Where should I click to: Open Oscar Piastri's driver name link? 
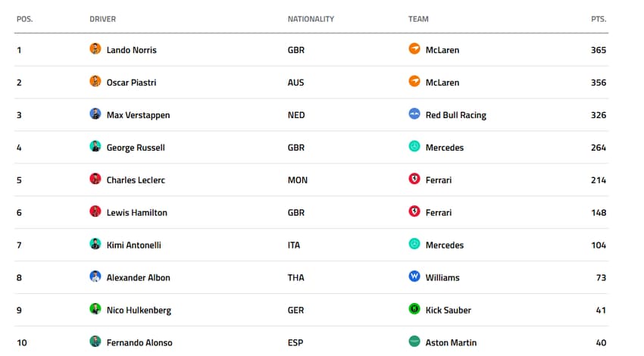131,83
